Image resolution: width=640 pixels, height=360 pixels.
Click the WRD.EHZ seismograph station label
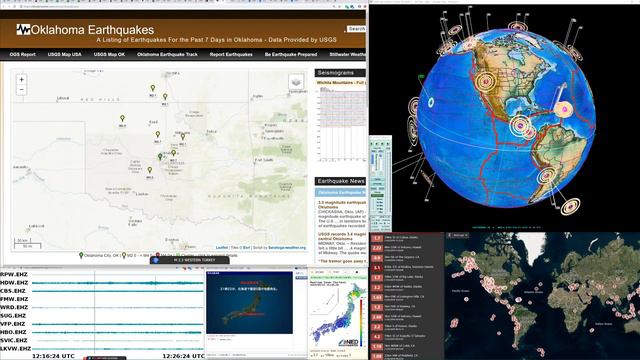(14, 307)
